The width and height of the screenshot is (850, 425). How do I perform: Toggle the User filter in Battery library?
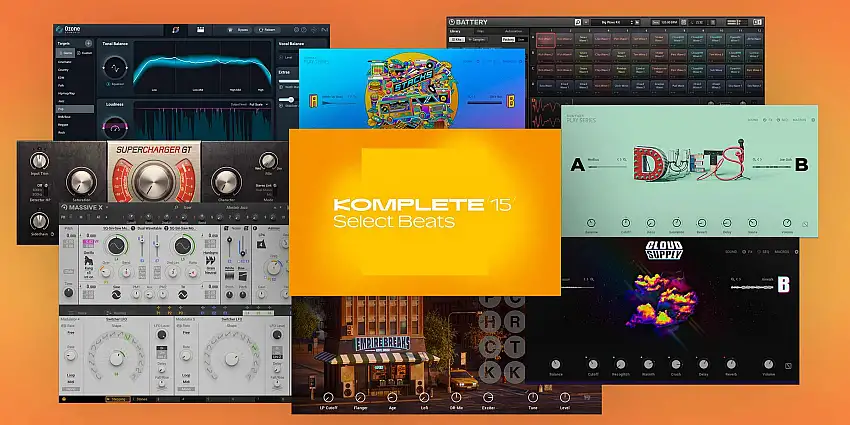coord(521,40)
